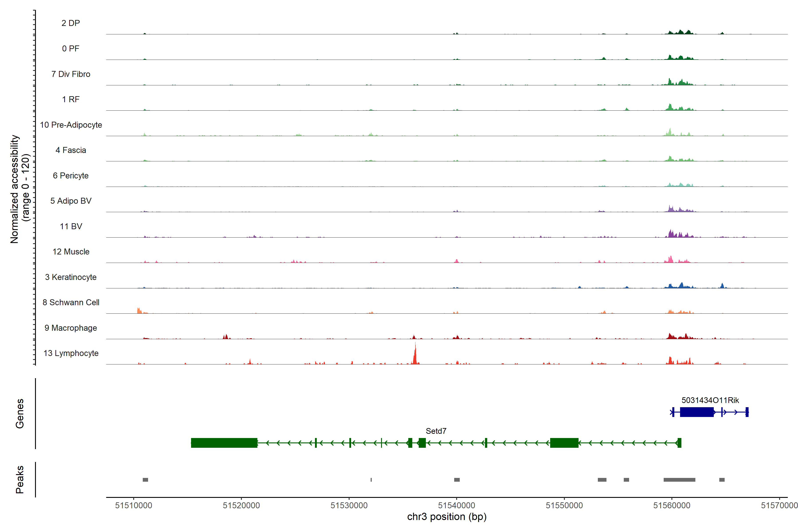Click the orange 8 Schwann Cell left peak

point(139,311)
